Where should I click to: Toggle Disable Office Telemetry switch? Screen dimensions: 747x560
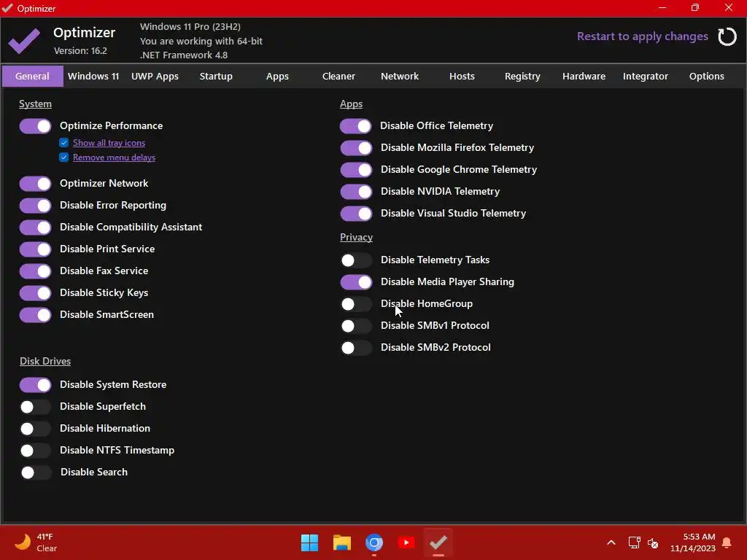click(355, 126)
